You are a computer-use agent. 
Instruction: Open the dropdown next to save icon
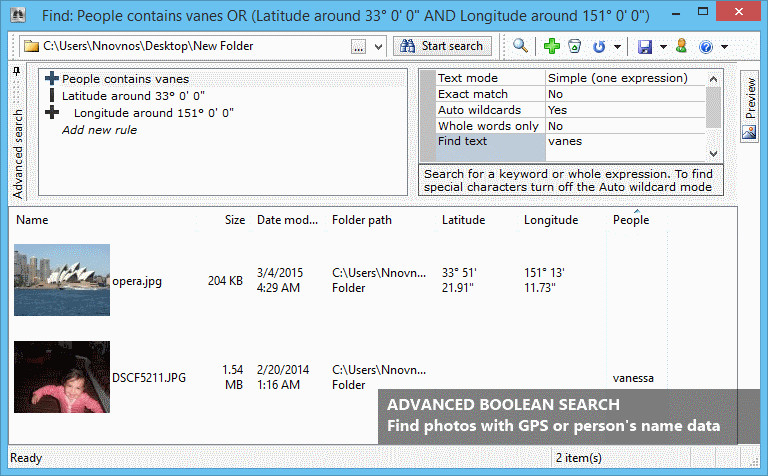coord(663,47)
